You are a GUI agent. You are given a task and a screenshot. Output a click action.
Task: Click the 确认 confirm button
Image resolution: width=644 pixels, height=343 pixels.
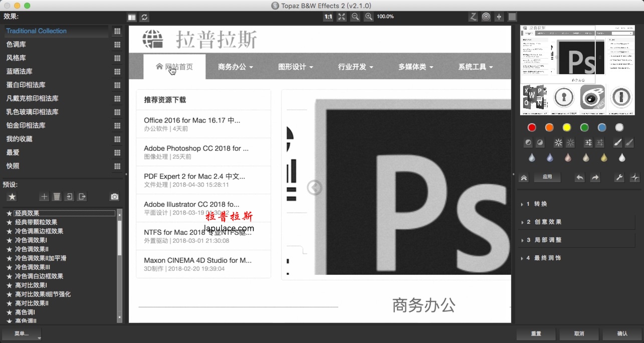click(x=621, y=333)
